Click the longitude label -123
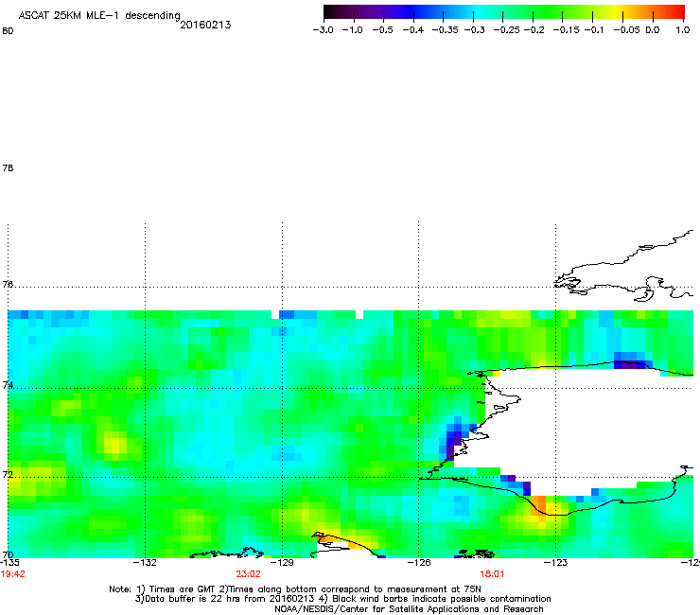 (556, 562)
